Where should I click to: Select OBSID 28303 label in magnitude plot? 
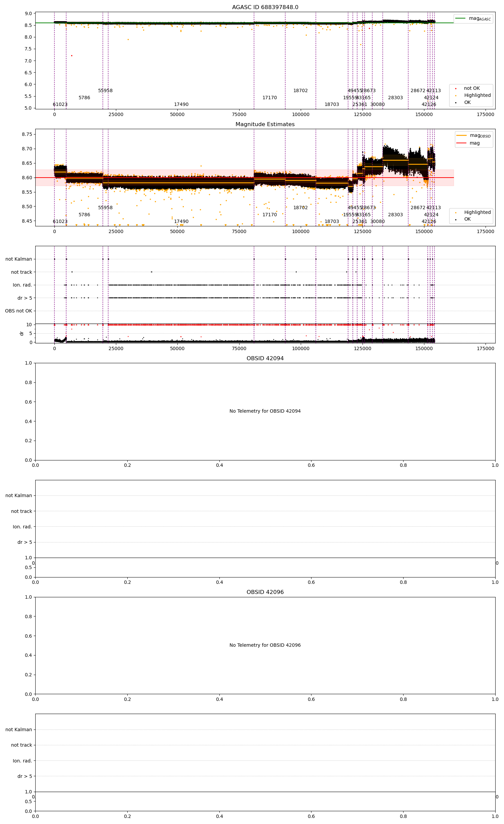395,215
